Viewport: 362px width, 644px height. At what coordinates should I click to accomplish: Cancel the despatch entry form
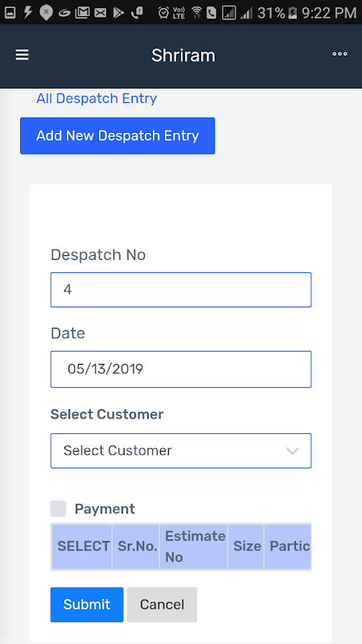pos(162,605)
